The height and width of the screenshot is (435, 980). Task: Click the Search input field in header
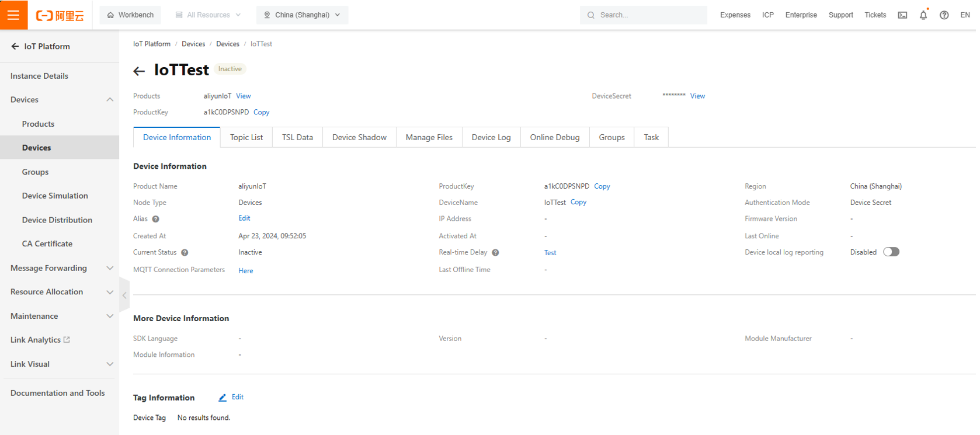click(648, 15)
